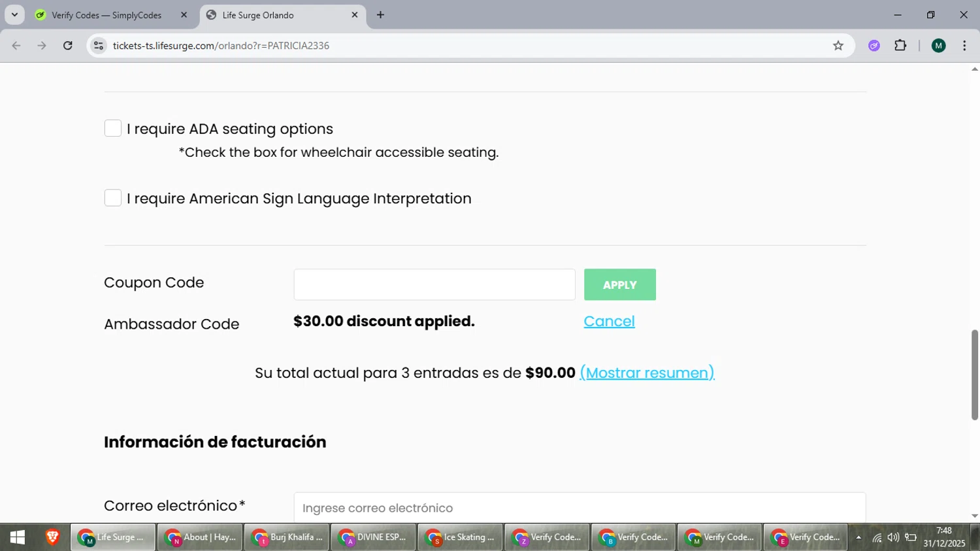Open Verify Code taskbar window with E badge
980x551 pixels.
(x=806, y=537)
